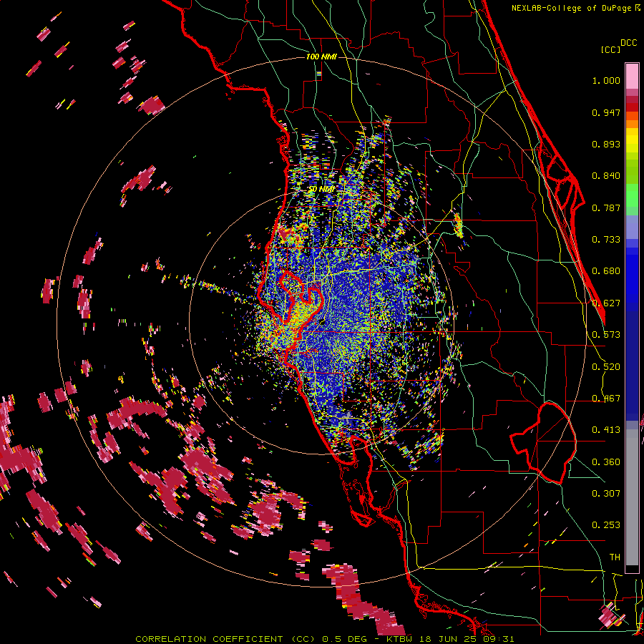The width and height of the screenshot is (644, 644).
Task: Click the TH threshold label on scale
Action: [x=615, y=557]
